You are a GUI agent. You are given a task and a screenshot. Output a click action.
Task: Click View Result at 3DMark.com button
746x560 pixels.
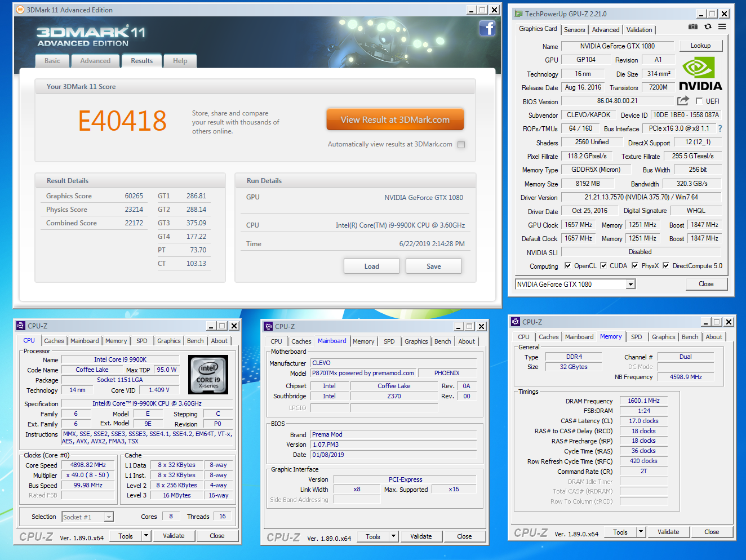click(395, 119)
